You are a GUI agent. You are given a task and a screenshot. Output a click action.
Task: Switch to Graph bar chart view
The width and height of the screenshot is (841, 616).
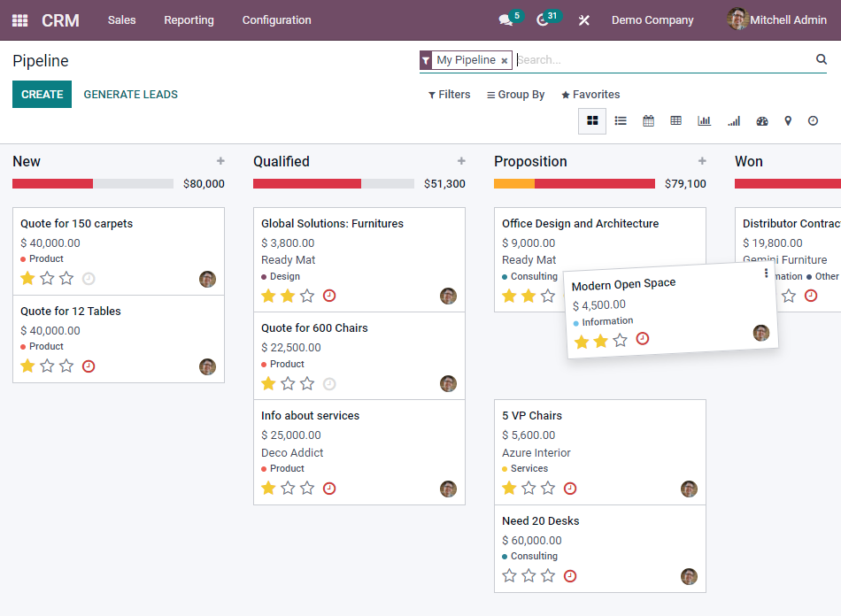point(705,120)
